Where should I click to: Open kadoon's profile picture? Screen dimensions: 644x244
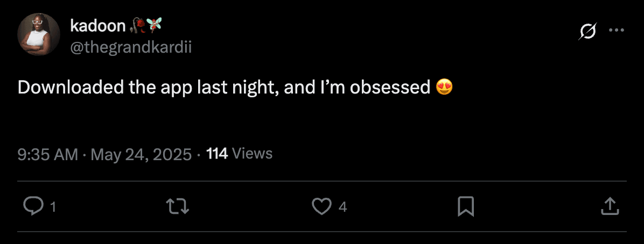click(x=39, y=35)
